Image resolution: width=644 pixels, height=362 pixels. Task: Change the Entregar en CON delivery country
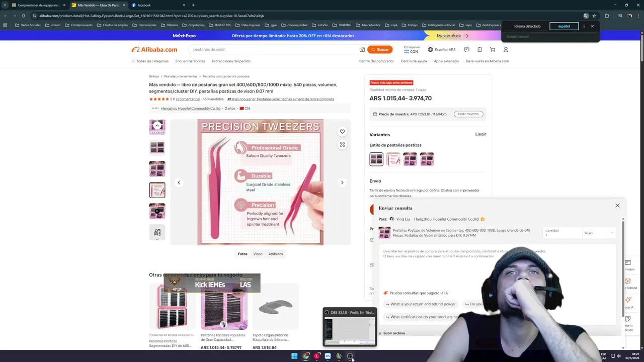[411, 49]
